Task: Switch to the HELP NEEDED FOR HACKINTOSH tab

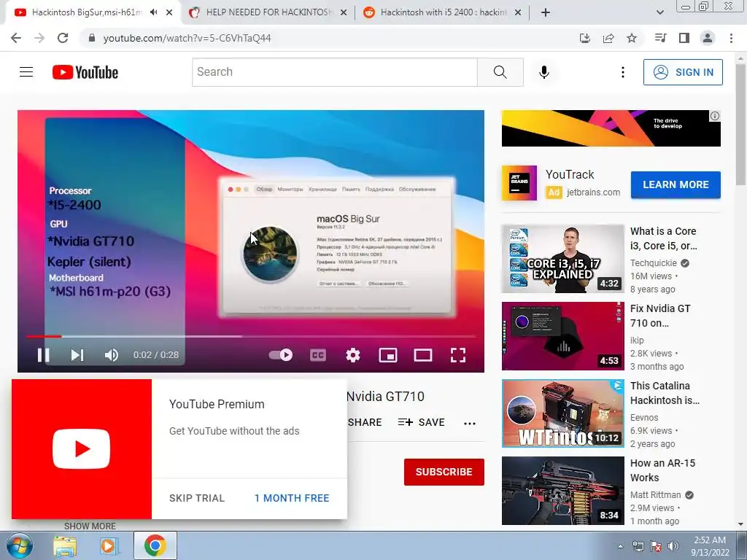Action: point(268,12)
